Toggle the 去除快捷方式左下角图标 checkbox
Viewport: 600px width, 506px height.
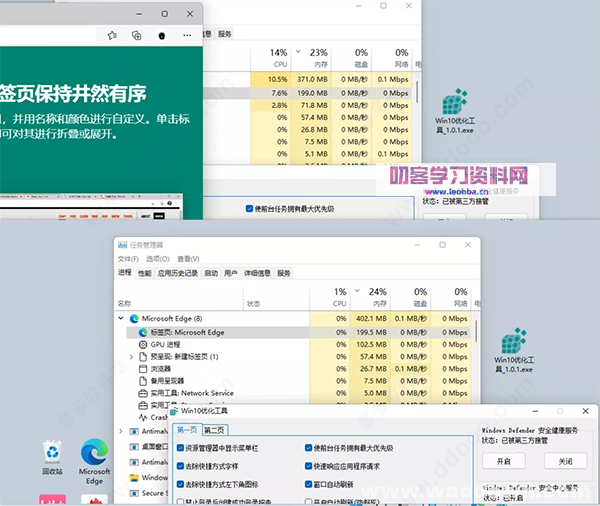tap(181, 484)
